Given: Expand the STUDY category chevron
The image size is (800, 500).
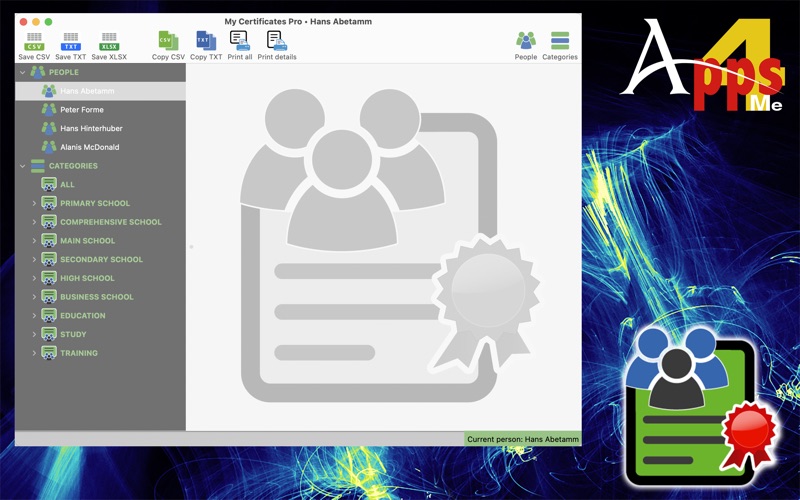Looking at the screenshot, I should tap(34, 334).
